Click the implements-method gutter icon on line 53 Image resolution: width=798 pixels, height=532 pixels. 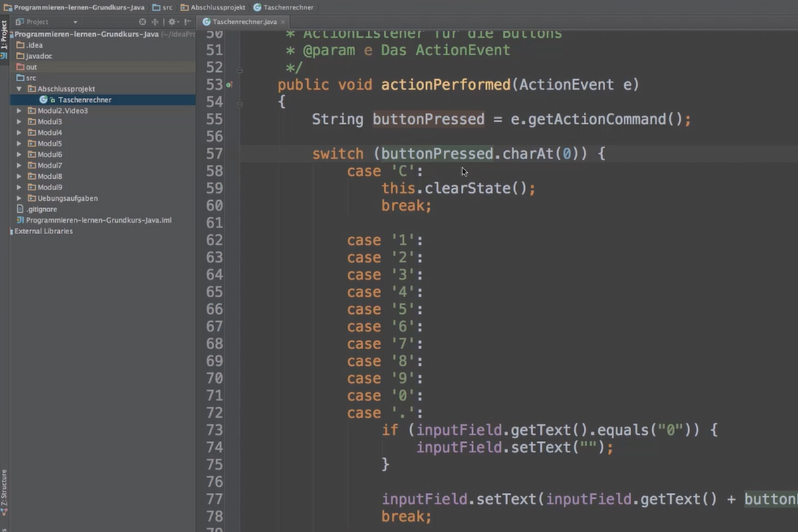click(229, 85)
